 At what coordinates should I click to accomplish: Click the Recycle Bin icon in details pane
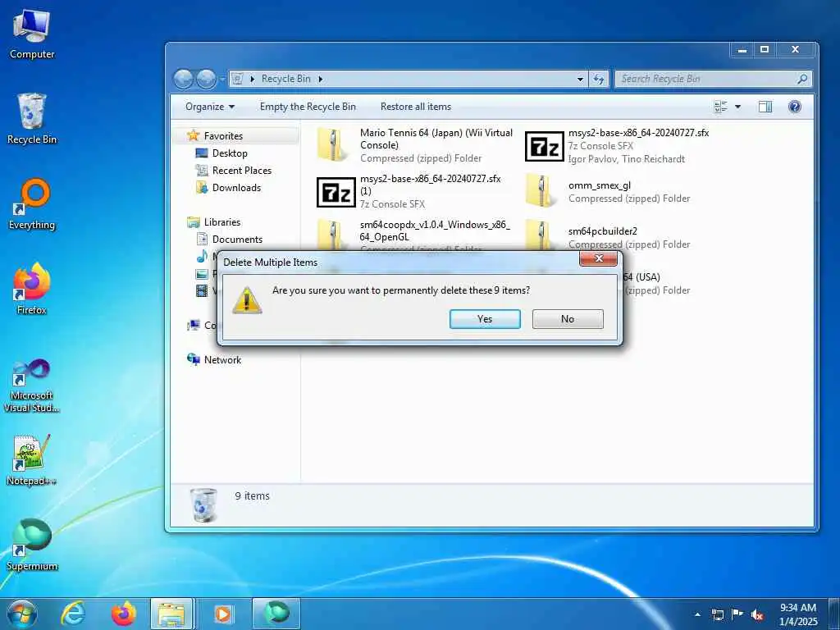tap(204, 505)
